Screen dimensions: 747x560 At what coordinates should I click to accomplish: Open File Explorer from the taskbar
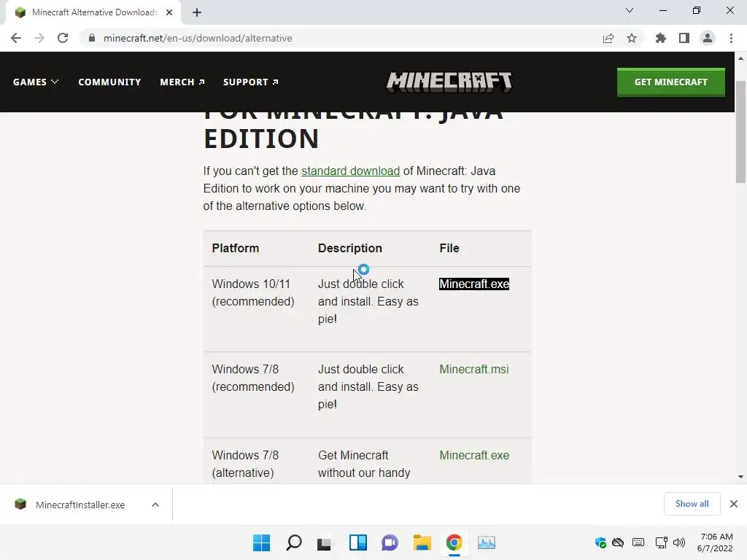tap(422, 542)
